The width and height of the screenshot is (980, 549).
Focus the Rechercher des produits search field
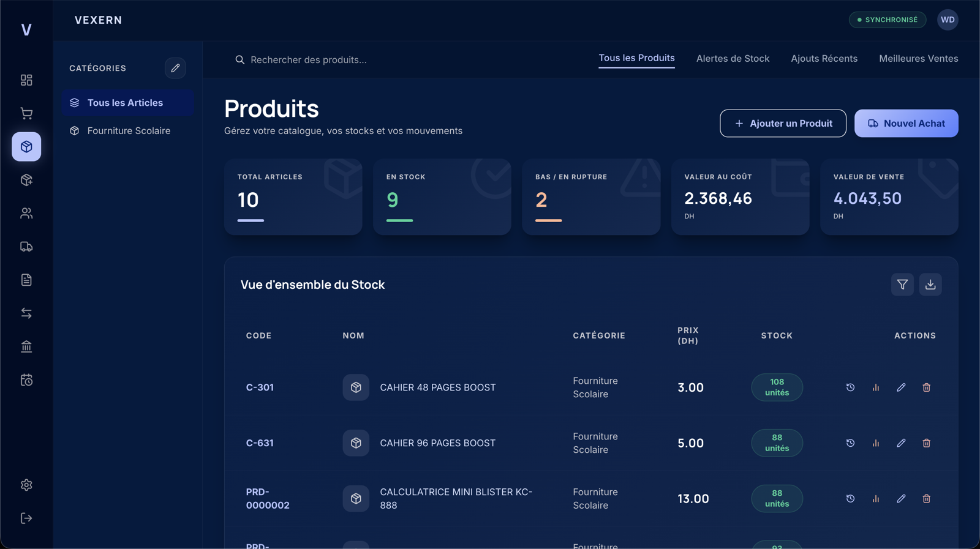coord(404,60)
